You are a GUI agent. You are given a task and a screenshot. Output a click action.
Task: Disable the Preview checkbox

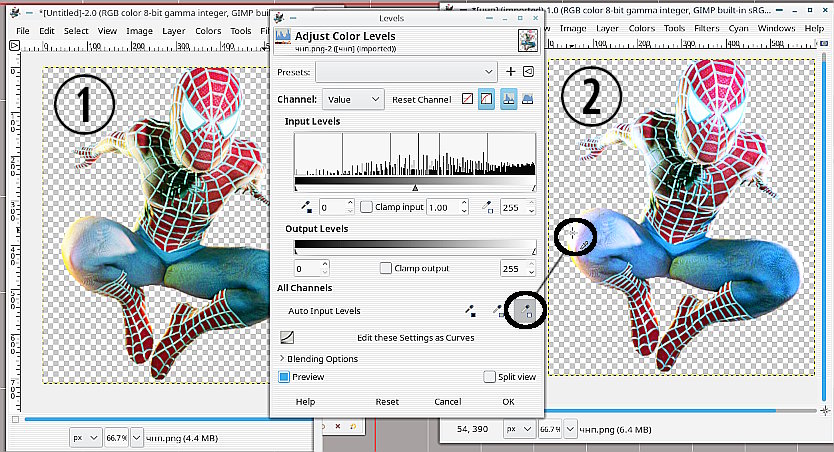(284, 377)
